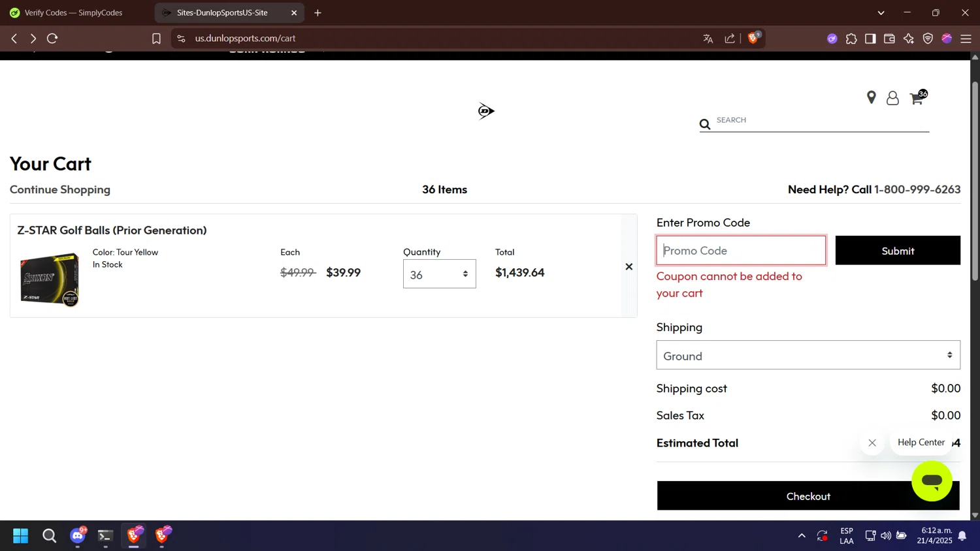This screenshot has height=551, width=980.
Task: Open the notifications bell icon
Action: [962, 536]
